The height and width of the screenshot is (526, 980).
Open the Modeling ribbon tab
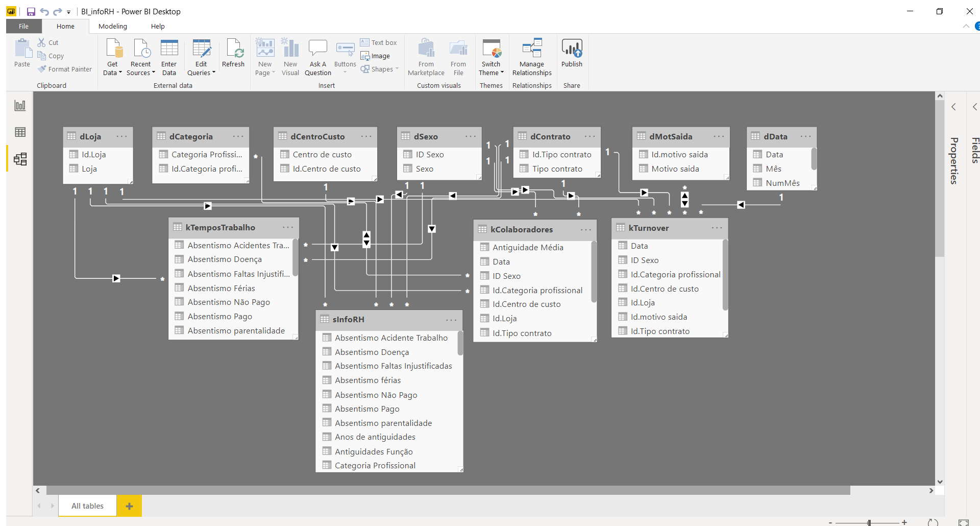[112, 27]
